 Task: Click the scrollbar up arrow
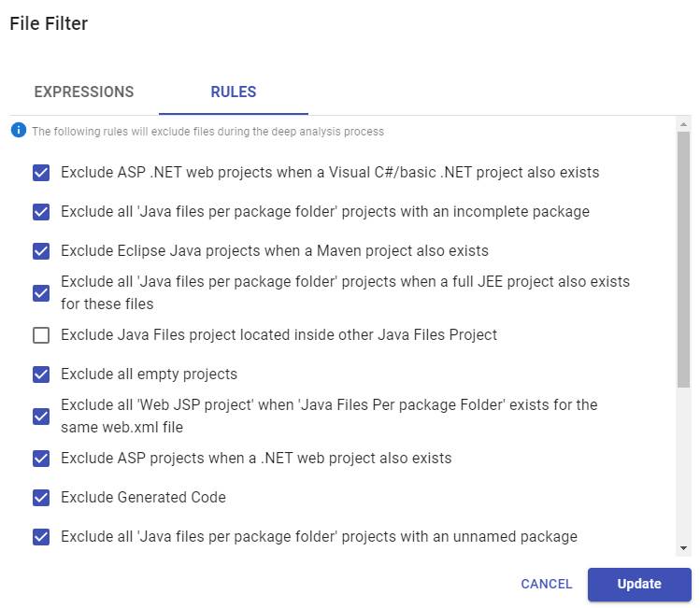point(683,124)
